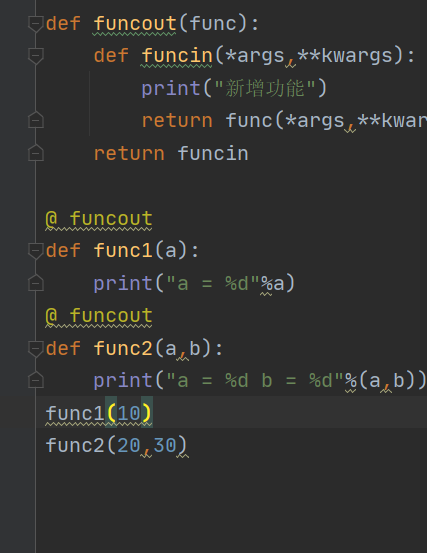Image resolution: width=427 pixels, height=553 pixels.
Task: Click the funcin name in its def line
Action: click(x=177, y=56)
